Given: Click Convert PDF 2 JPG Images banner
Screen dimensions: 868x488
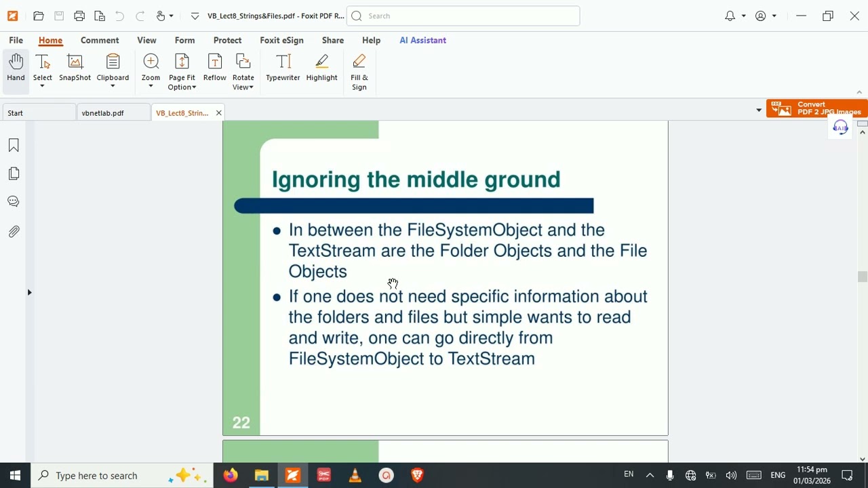Looking at the screenshot, I should pyautogui.click(x=817, y=108).
